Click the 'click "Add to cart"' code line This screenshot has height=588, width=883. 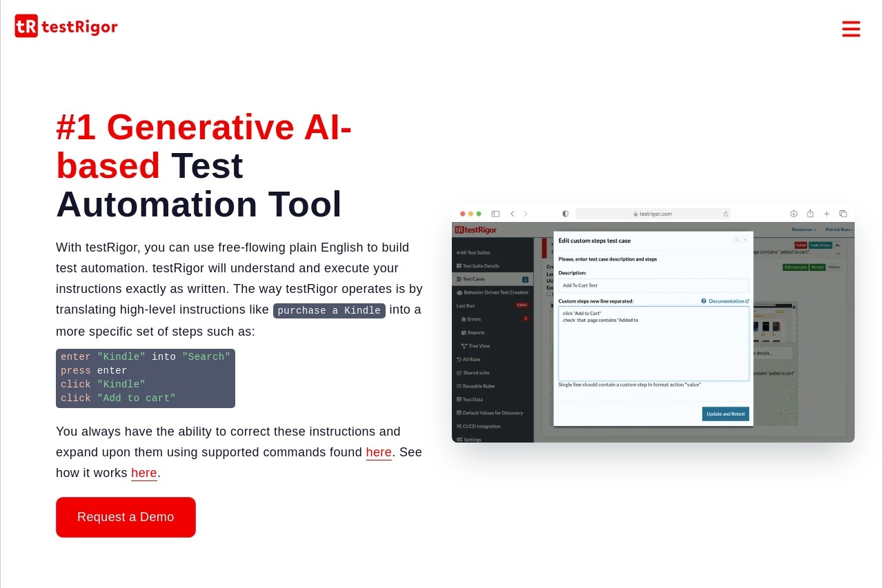coord(118,398)
